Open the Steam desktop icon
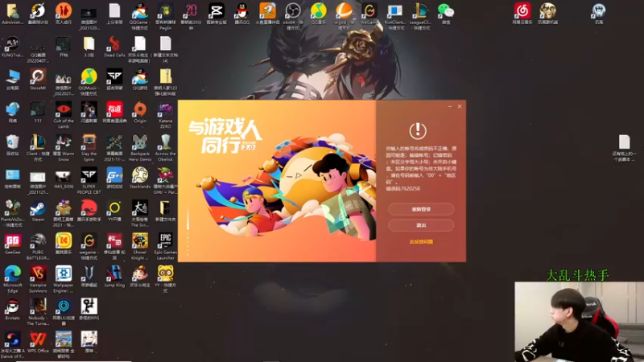 (38, 212)
